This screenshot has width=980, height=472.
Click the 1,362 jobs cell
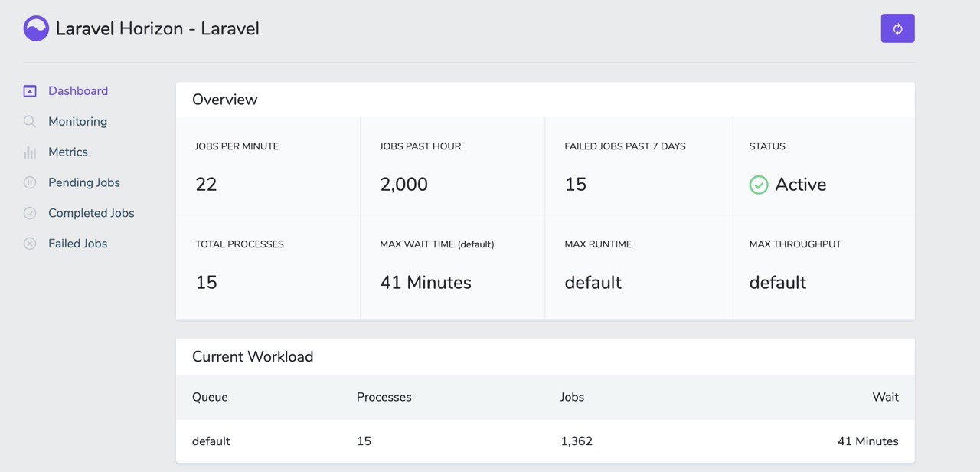tap(577, 441)
